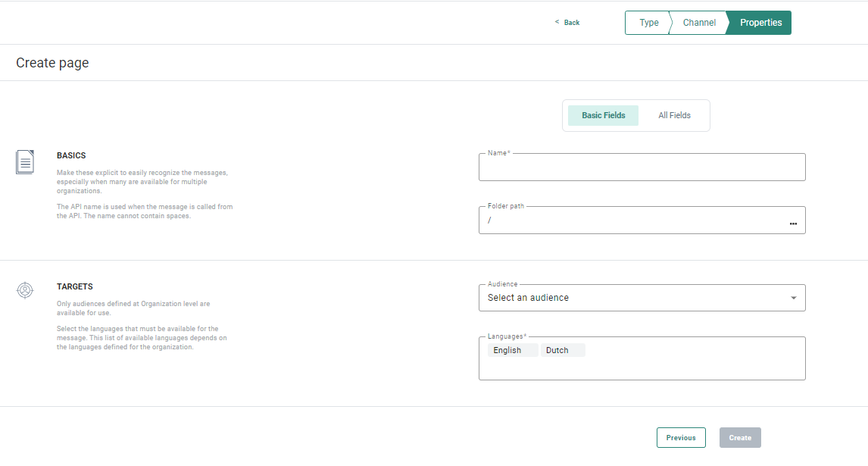Select the Properties step
Screen dimensions: 868x466
click(x=760, y=23)
